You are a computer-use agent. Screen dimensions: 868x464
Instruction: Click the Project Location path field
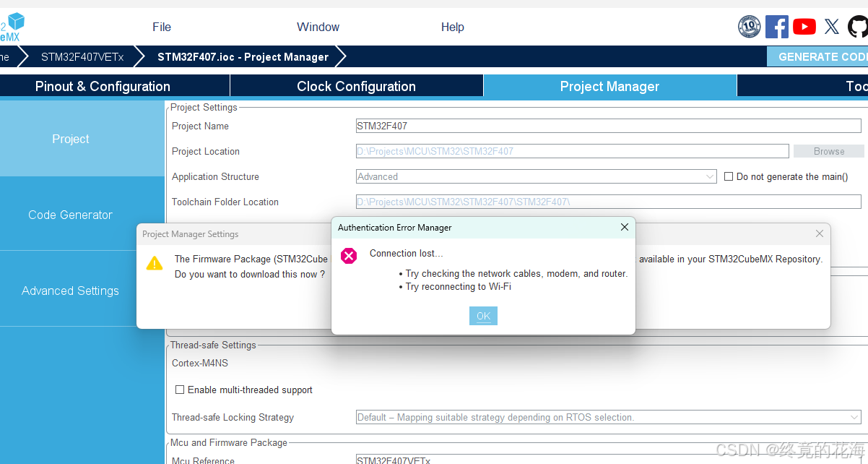tap(572, 151)
